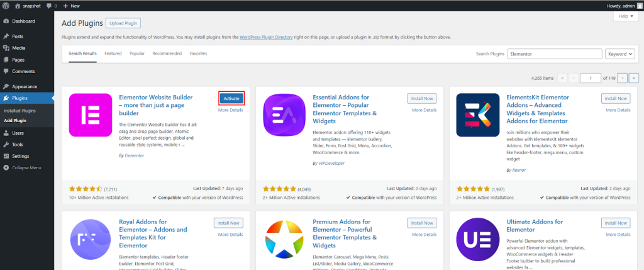This screenshot has width=644, height=270.
Task: Click the Premium Addons star logo
Action: pyautogui.click(x=284, y=239)
